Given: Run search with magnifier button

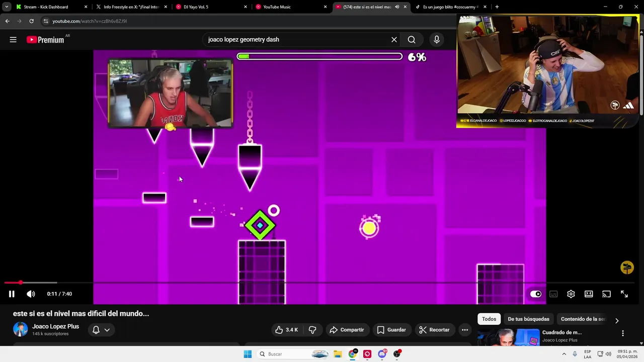Looking at the screenshot, I should coord(412,40).
